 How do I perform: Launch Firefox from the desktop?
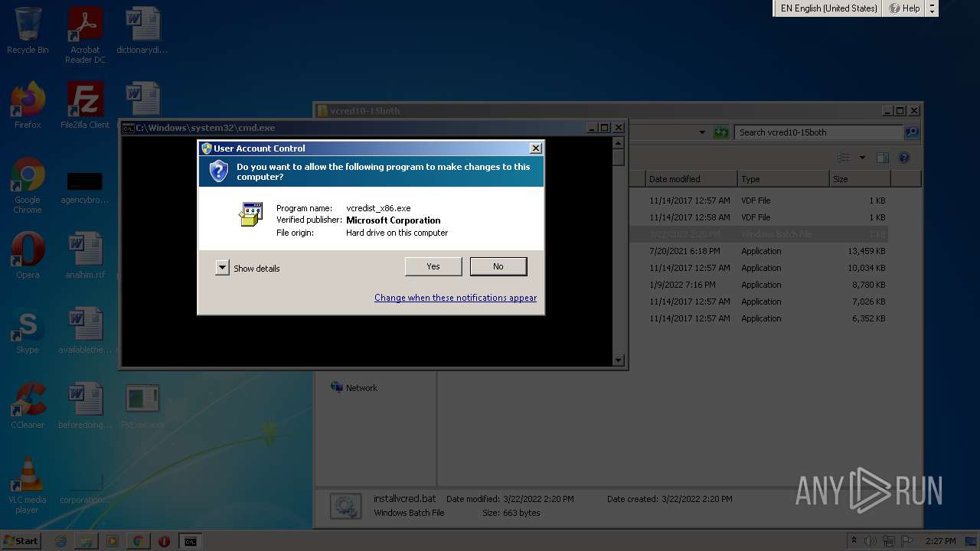point(28,106)
